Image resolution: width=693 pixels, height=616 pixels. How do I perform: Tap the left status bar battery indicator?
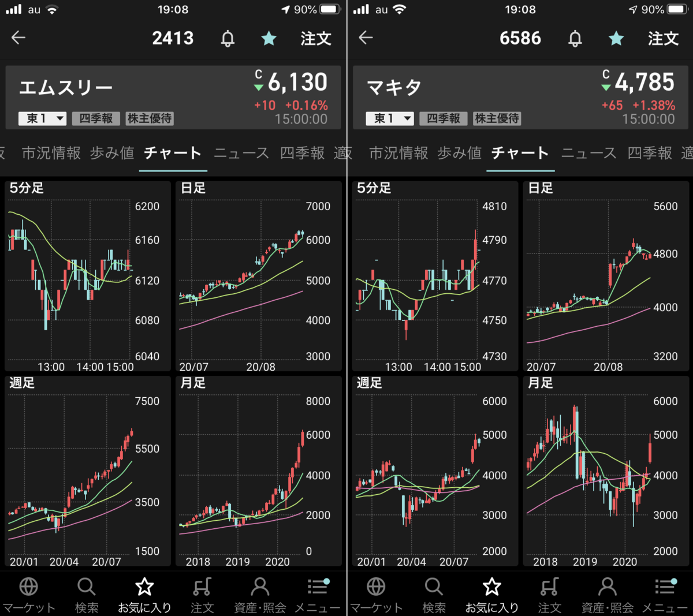tap(330, 10)
